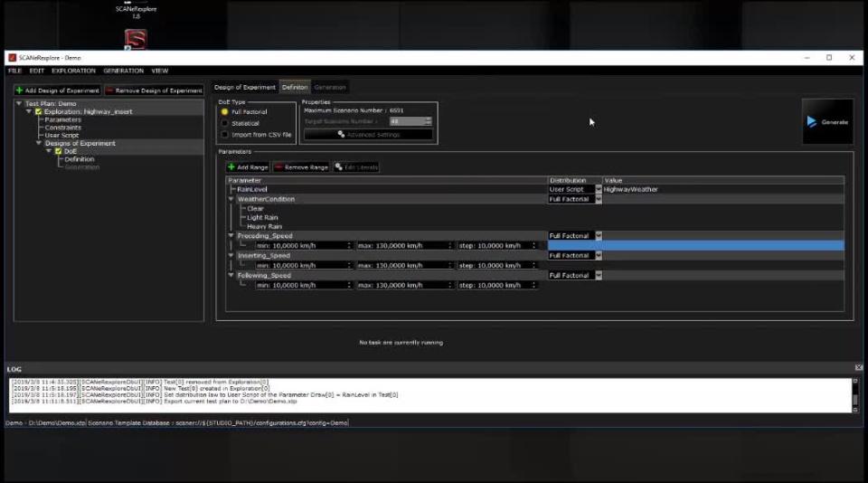Collapse the Designs of Experiment node arrow
The image size is (868, 483).
click(x=39, y=143)
